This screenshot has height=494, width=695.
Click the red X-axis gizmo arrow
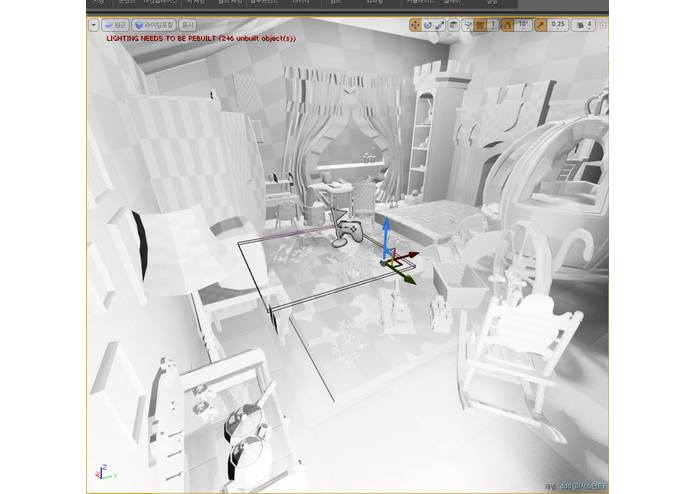409,256
